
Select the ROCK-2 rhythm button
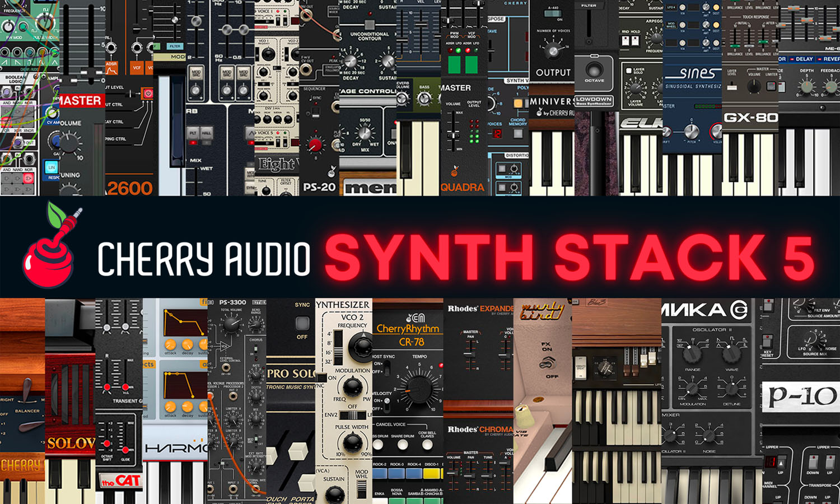point(380,474)
